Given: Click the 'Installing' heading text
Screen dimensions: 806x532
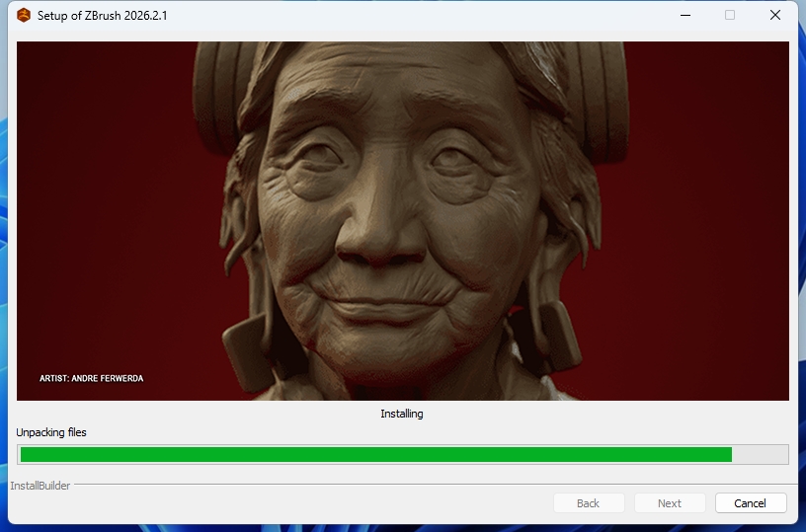Looking at the screenshot, I should [x=402, y=414].
